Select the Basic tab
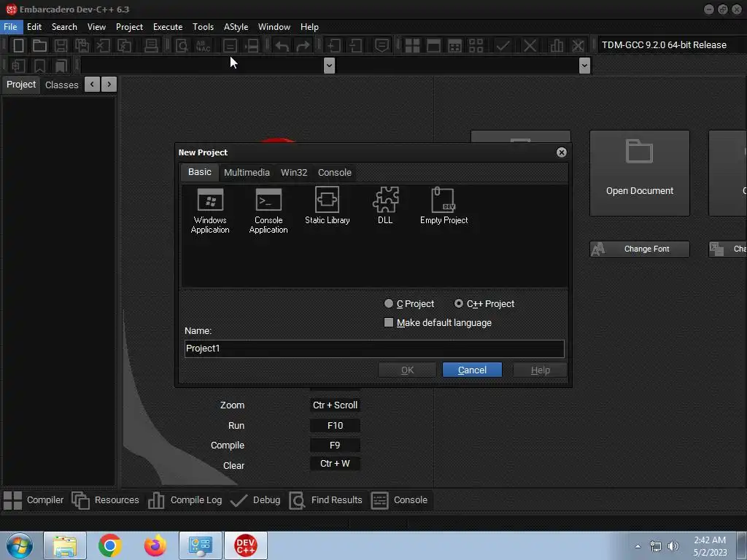The width and height of the screenshot is (747, 560). coord(200,172)
